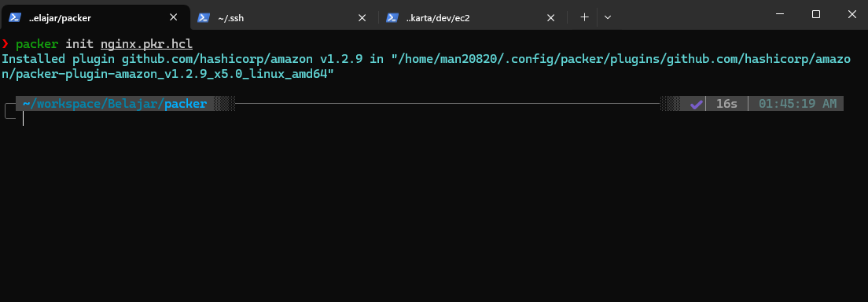868x302 pixels.
Task: Close the ~/.ssh tab
Action: pos(362,18)
